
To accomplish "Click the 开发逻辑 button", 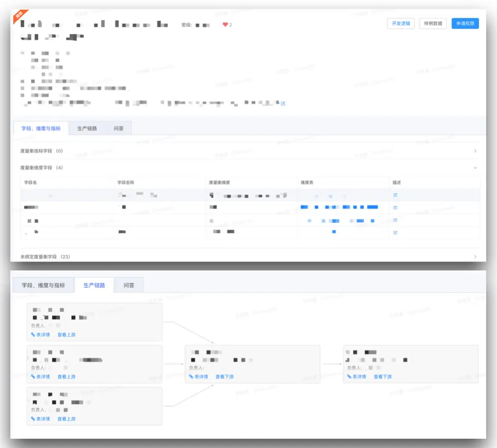I will point(400,23).
